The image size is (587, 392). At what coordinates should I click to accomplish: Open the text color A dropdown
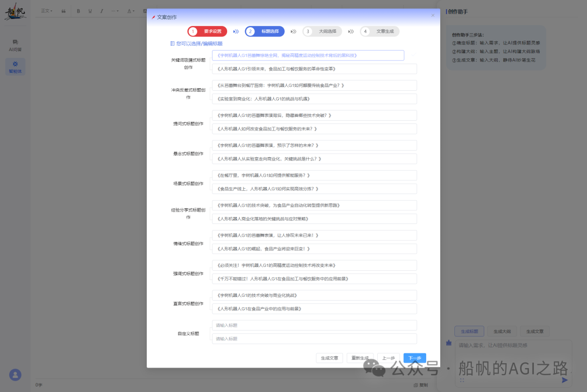point(130,11)
